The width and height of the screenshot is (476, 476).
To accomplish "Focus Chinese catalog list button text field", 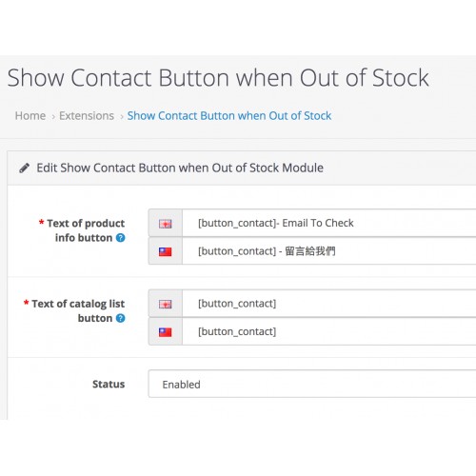I will click(x=329, y=331).
